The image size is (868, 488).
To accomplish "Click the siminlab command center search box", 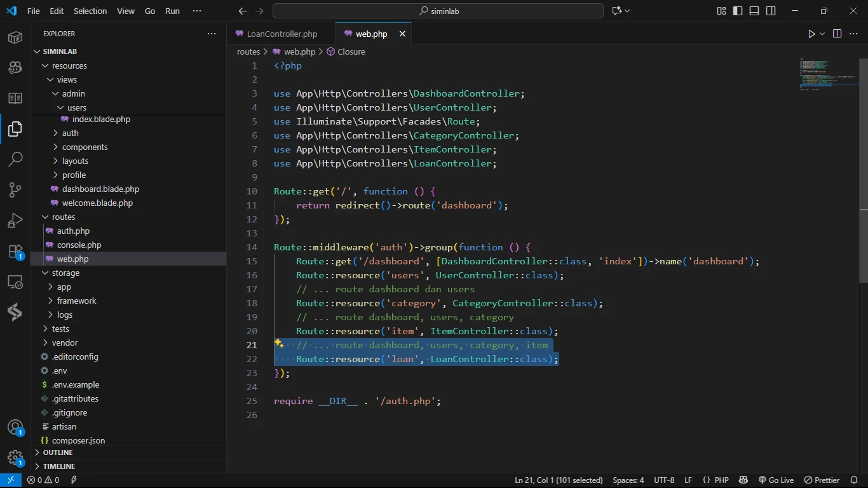I will pos(438,11).
